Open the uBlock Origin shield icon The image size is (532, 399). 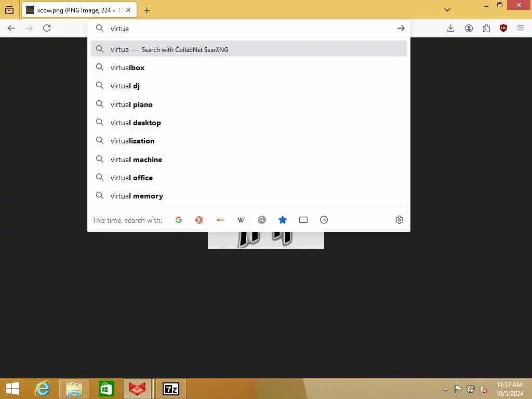503,28
